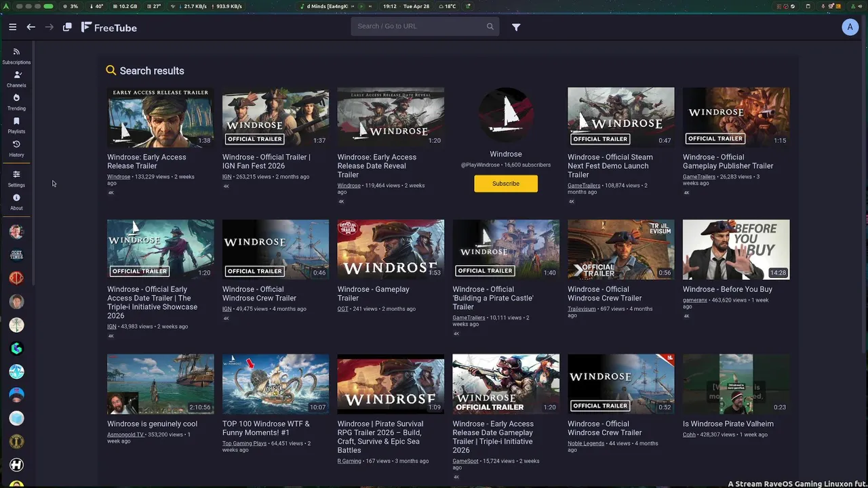Open the profile avatar A
Screen dimensions: 868x488
850,27
